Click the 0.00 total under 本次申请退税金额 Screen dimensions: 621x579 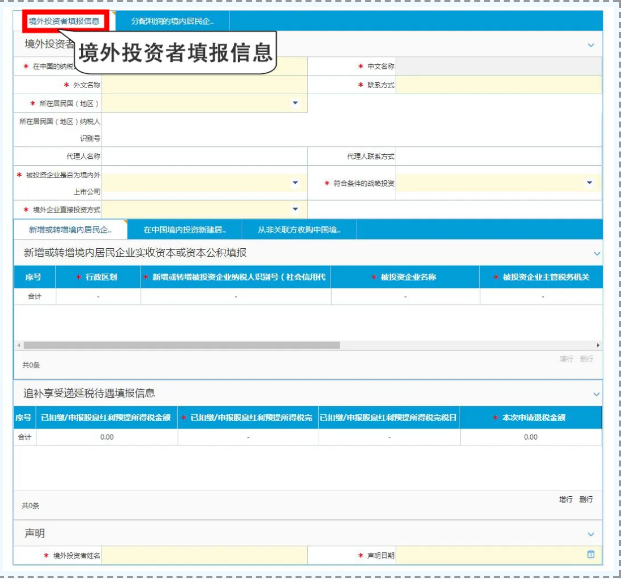click(531, 437)
